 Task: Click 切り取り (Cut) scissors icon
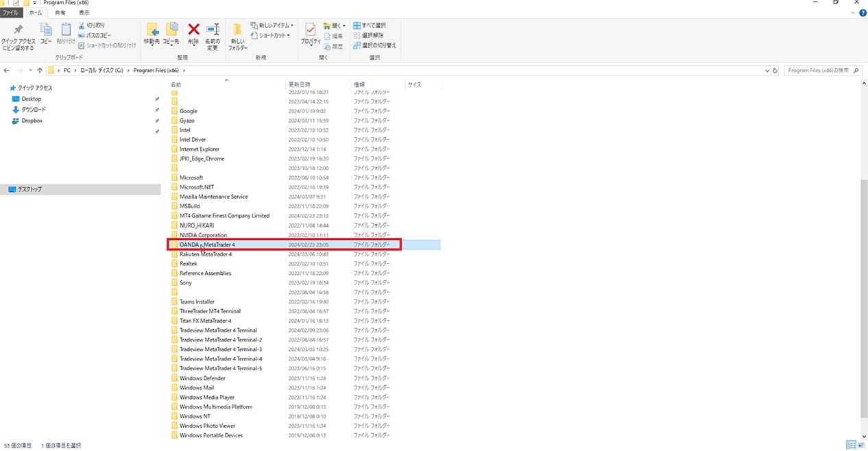point(92,25)
